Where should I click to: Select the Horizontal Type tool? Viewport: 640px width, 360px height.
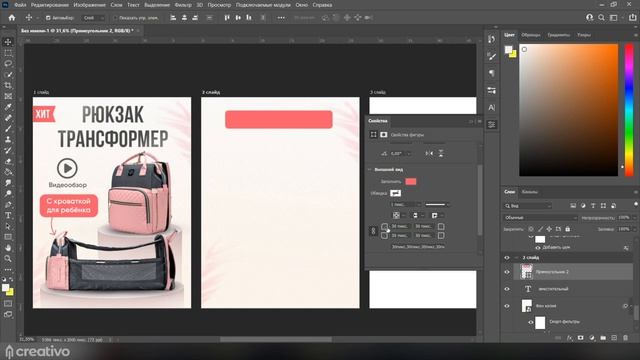[x=8, y=216]
